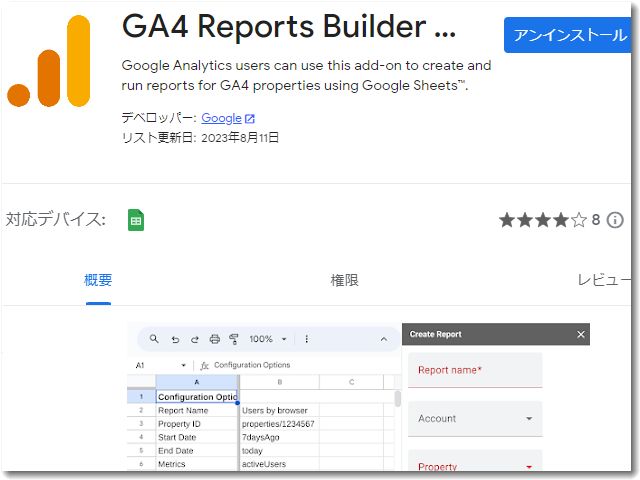640x480 pixels.
Task: Click the search magnifier in the toolbar
Action: [x=154, y=339]
